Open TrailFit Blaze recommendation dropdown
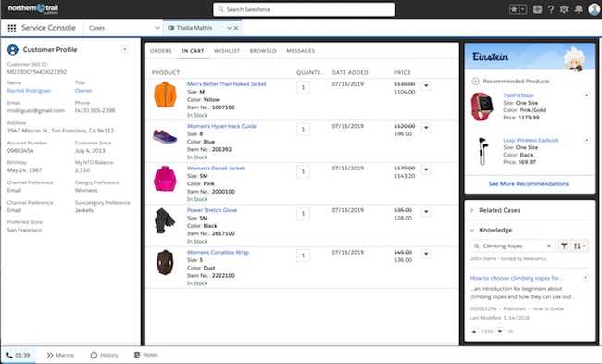 click(586, 95)
